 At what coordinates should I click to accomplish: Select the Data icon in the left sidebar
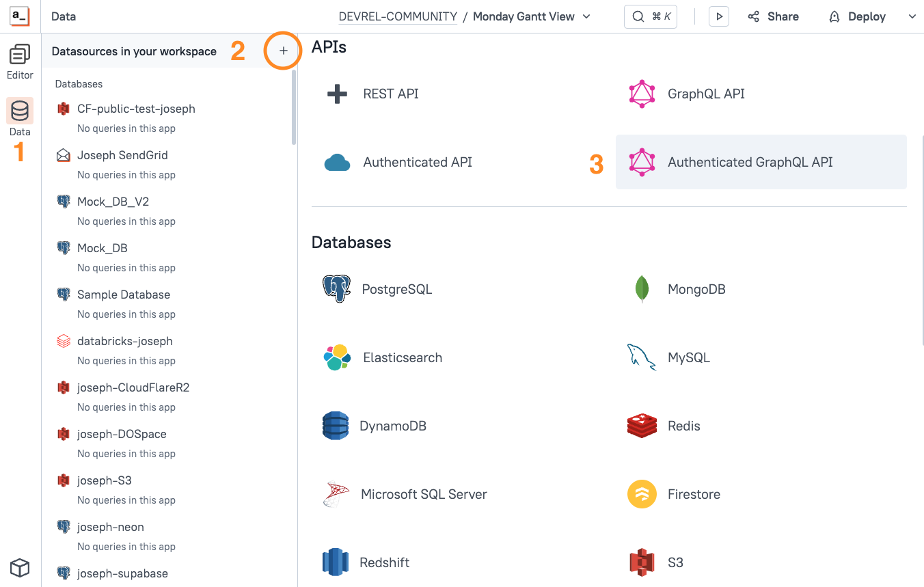(20, 116)
